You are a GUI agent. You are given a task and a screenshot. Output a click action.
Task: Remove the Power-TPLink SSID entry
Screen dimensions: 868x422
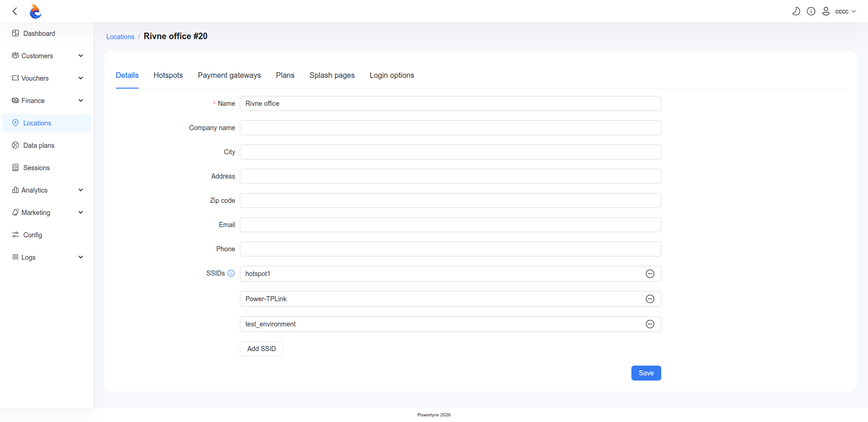(650, 299)
